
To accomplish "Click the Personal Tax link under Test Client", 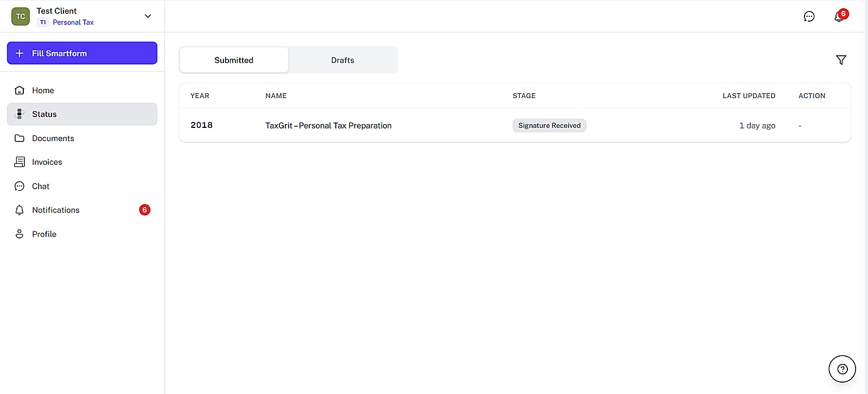I will pyautogui.click(x=73, y=22).
